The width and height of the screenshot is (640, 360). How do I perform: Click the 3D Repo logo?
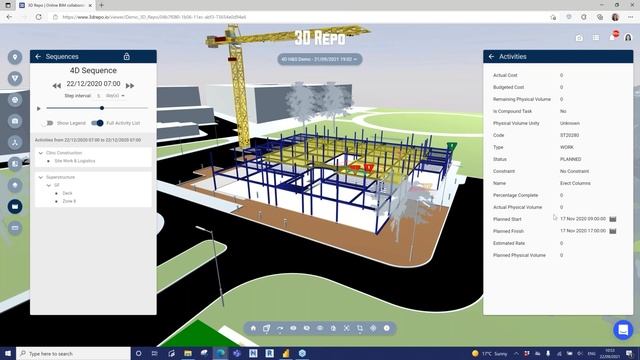click(x=320, y=38)
